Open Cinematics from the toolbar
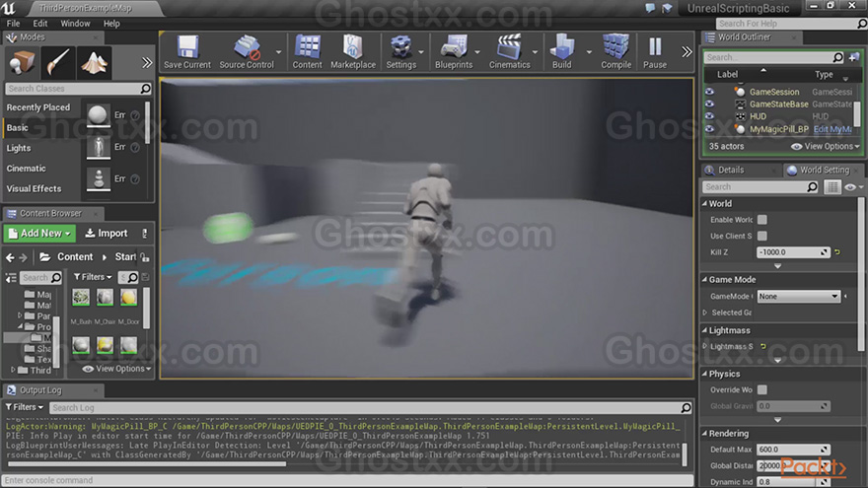 509,52
